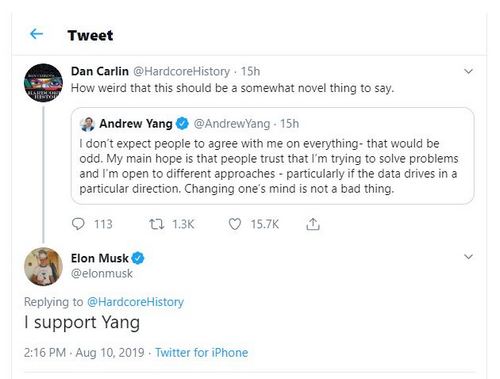
Task: Click the 15h timestamp on Dan Carlin's tweet
Action: coord(250,71)
